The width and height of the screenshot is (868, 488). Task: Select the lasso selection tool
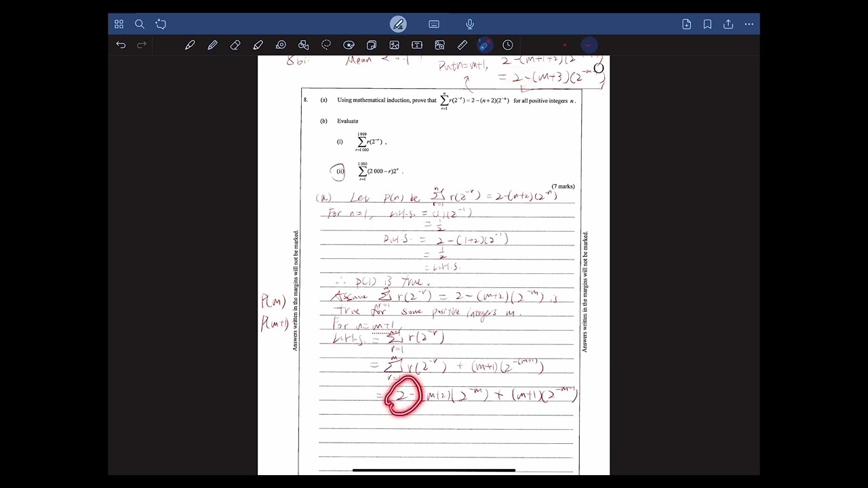pos(326,45)
